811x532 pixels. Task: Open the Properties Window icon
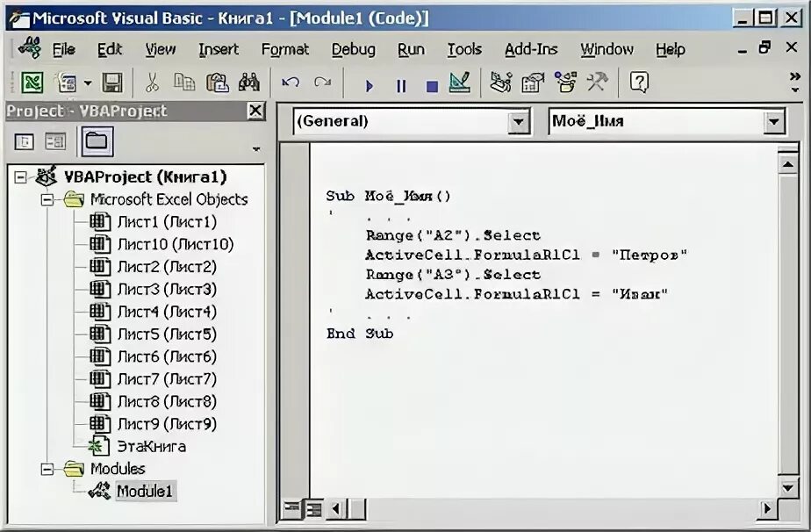532,83
